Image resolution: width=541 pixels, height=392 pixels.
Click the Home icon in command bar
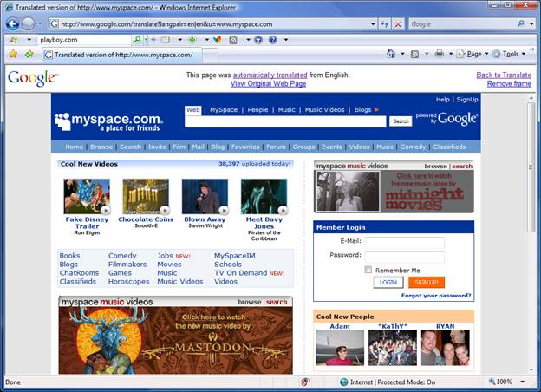[392, 54]
